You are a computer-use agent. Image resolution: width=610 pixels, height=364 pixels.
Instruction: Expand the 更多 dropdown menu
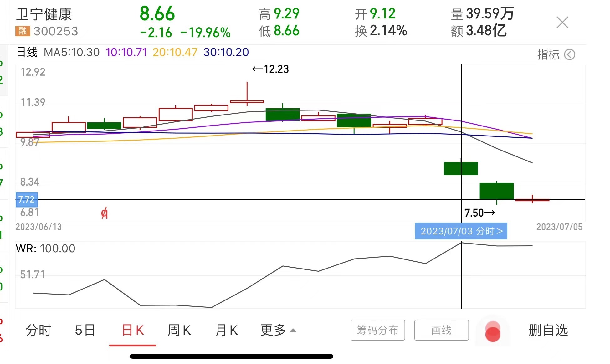pyautogui.click(x=278, y=330)
